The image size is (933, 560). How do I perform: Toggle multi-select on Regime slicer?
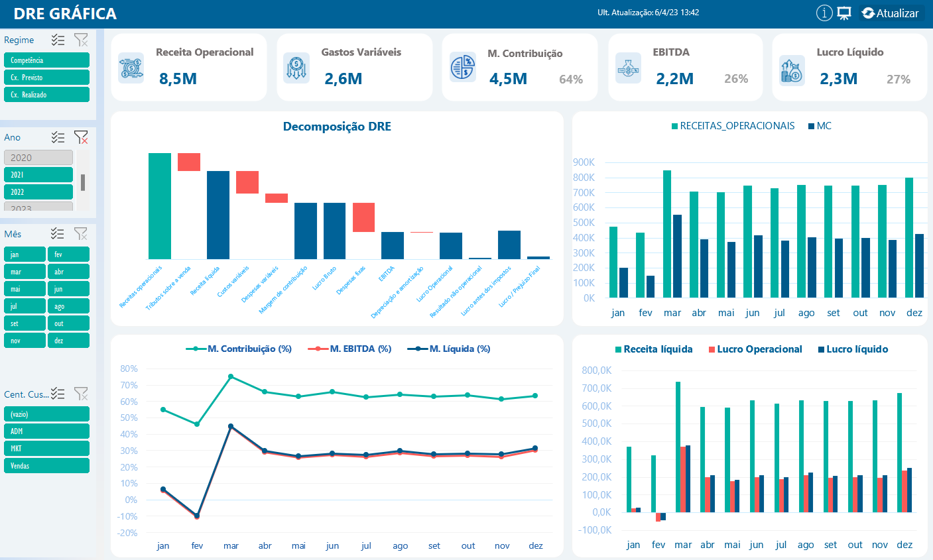click(x=58, y=40)
